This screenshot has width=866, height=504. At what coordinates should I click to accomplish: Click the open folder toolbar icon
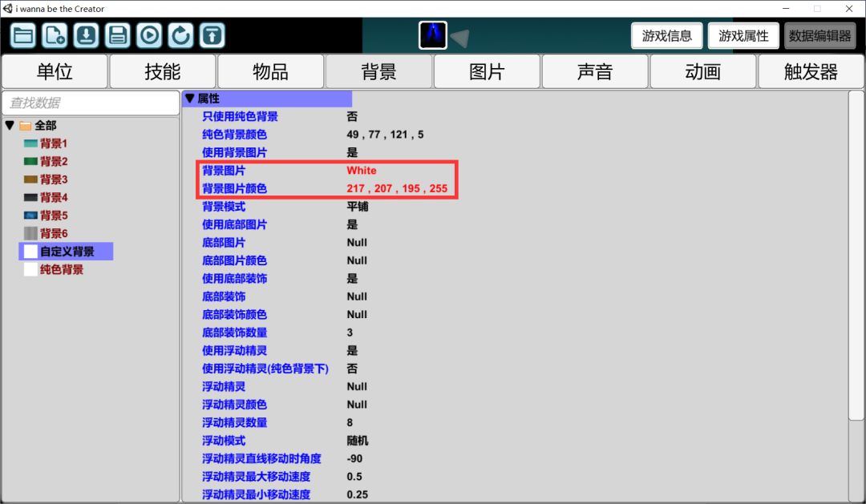23,35
